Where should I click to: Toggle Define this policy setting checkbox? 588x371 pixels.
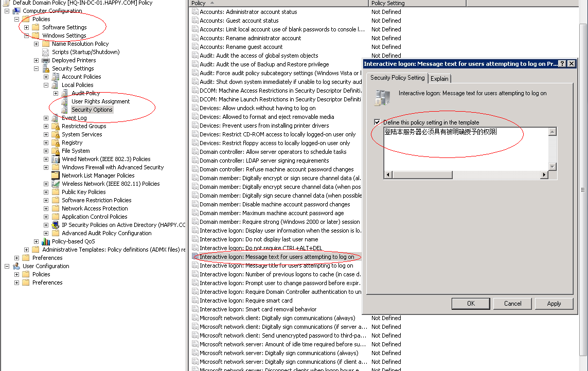(377, 122)
